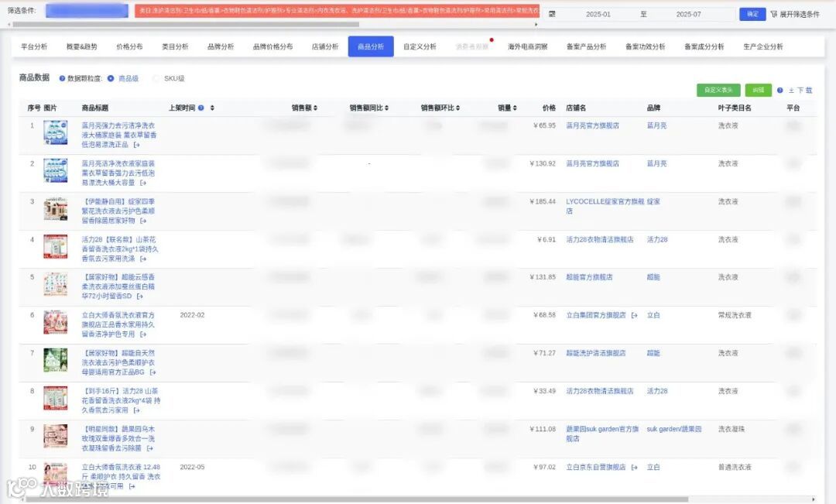This screenshot has width=836, height=504.
Task: Select the active 商品分析 tab
Action: point(371,47)
